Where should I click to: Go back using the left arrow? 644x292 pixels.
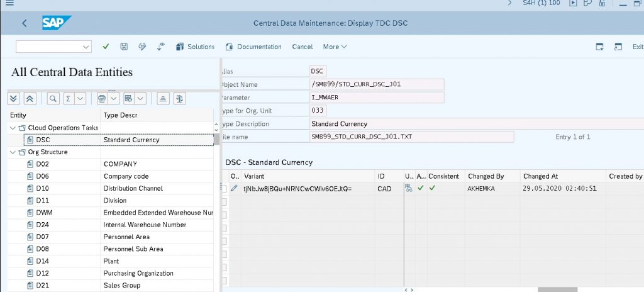click(25, 23)
